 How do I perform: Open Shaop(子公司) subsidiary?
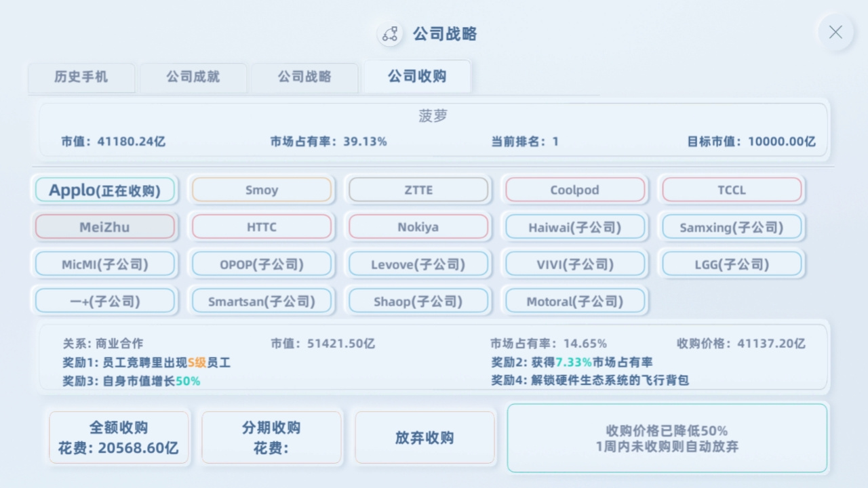point(418,301)
